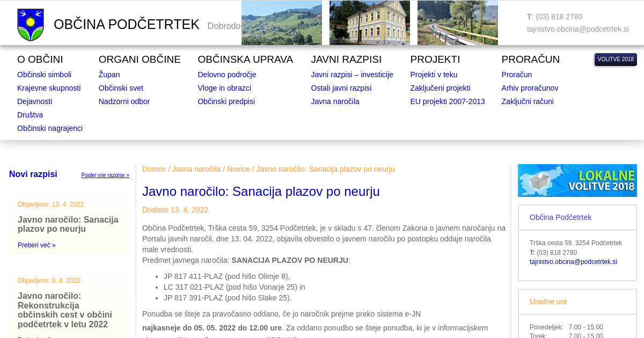This screenshot has width=644, height=338.
Task: Click the Lokalne Volitve 2018 banner
Action: 577,180
